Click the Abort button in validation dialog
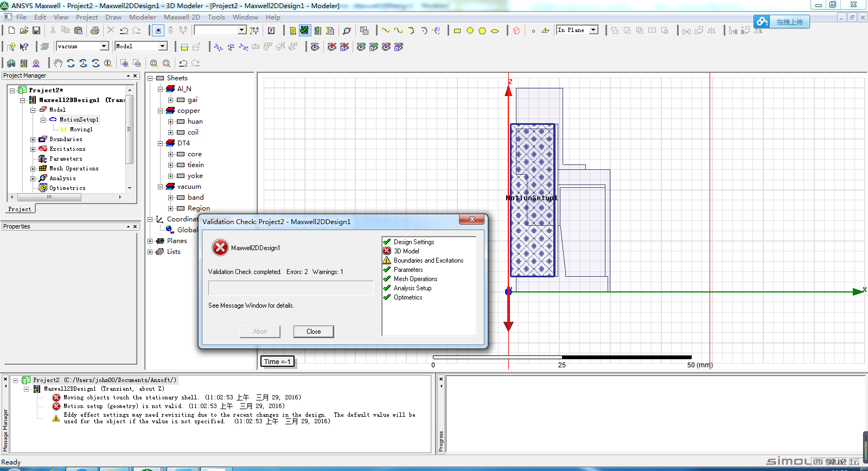This screenshot has height=471, width=868. click(260, 332)
